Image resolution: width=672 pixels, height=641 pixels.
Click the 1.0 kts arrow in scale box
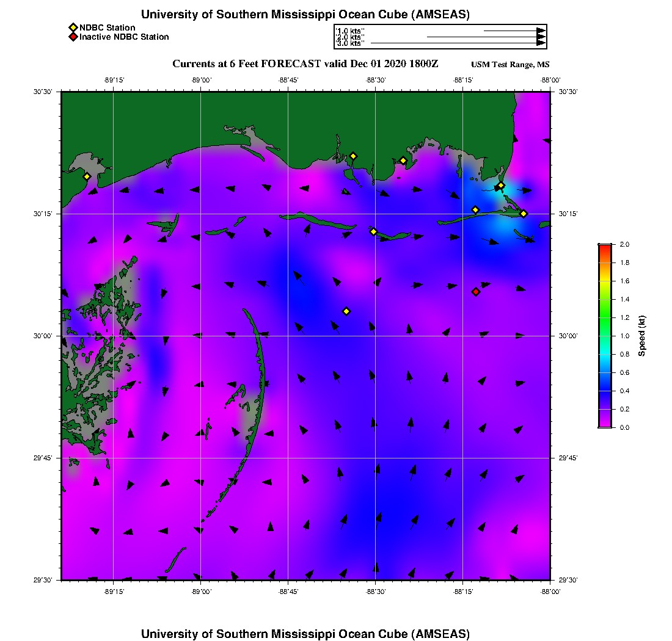(x=514, y=31)
